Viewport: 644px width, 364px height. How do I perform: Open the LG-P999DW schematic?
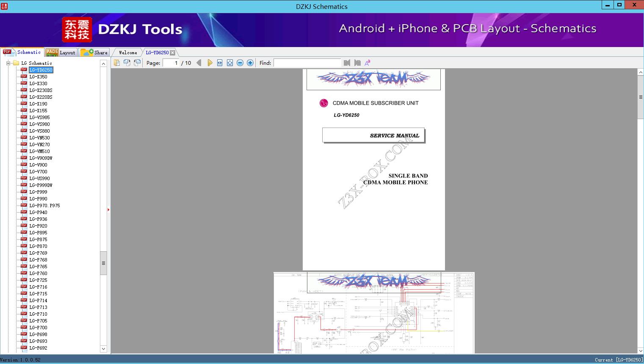(41, 185)
